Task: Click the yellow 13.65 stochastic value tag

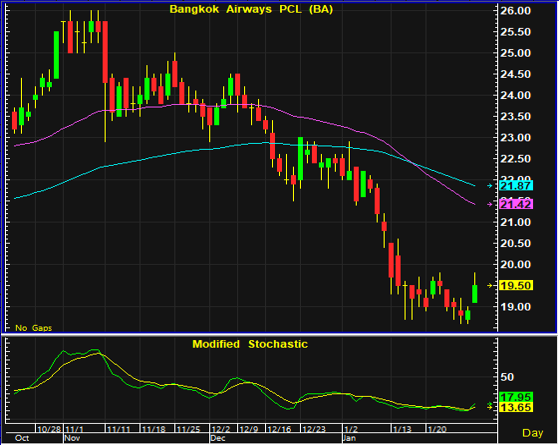Action: point(516,407)
